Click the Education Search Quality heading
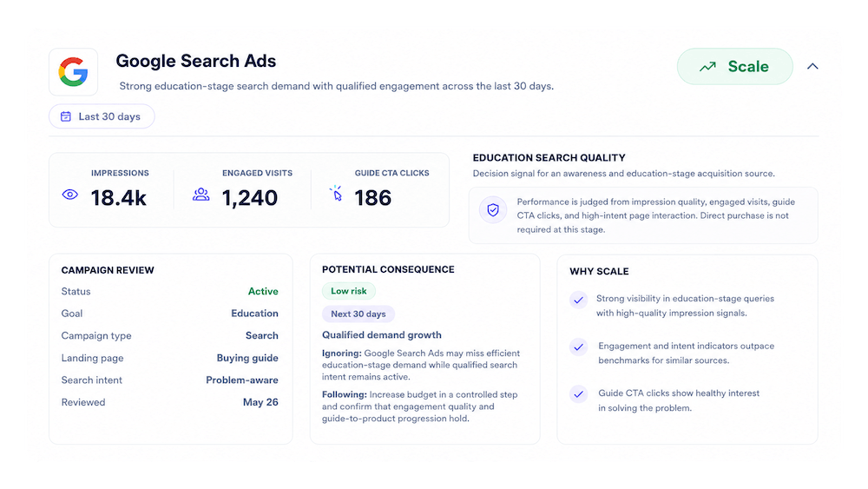 549,158
